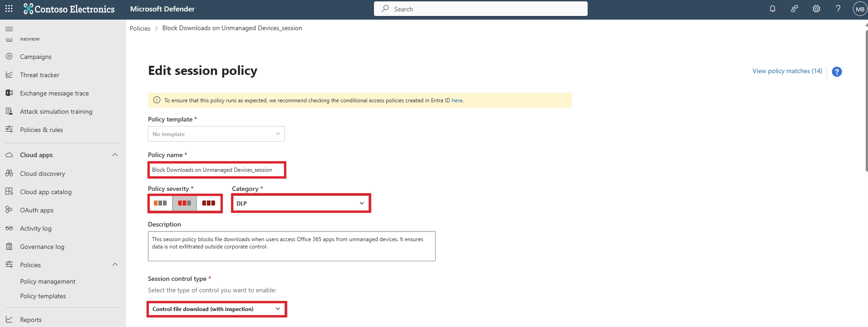This screenshot has width=868, height=327.
Task: Click the Description text area
Action: [292, 246]
